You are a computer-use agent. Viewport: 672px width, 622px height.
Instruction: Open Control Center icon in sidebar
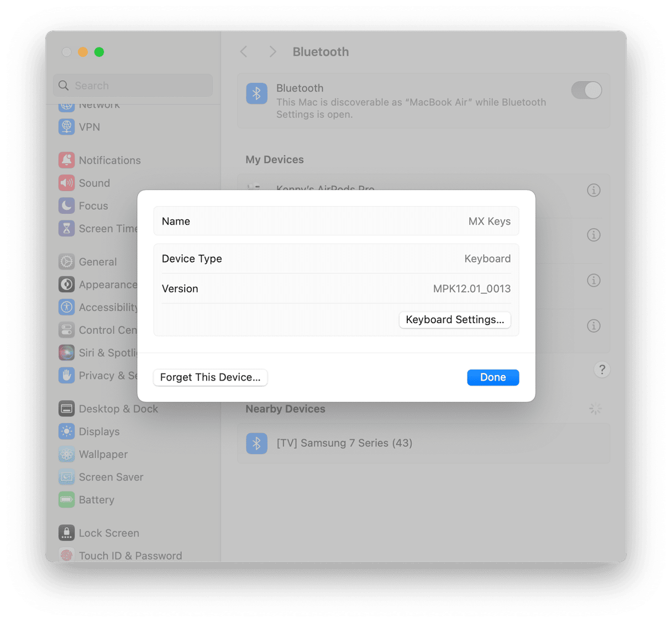[66, 330]
